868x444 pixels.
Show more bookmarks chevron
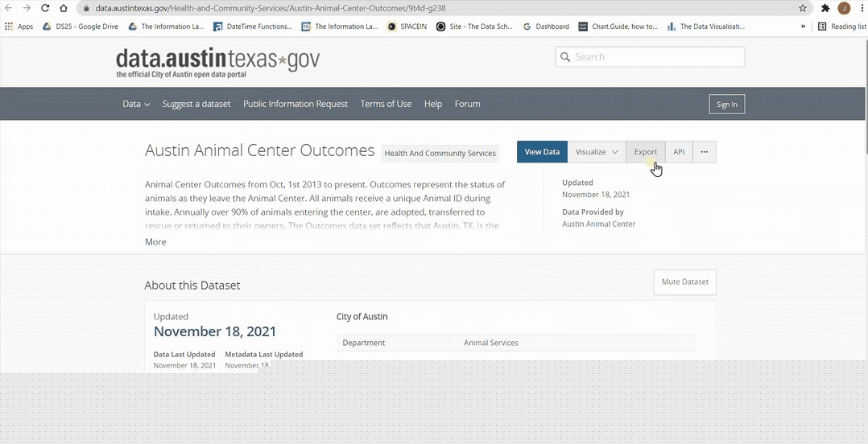tap(804, 26)
